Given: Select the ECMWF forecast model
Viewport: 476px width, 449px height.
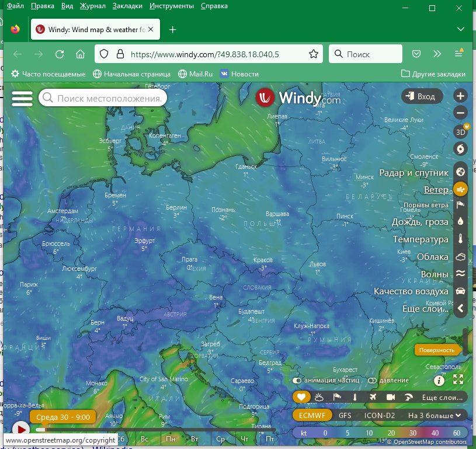Looking at the screenshot, I should pos(312,415).
